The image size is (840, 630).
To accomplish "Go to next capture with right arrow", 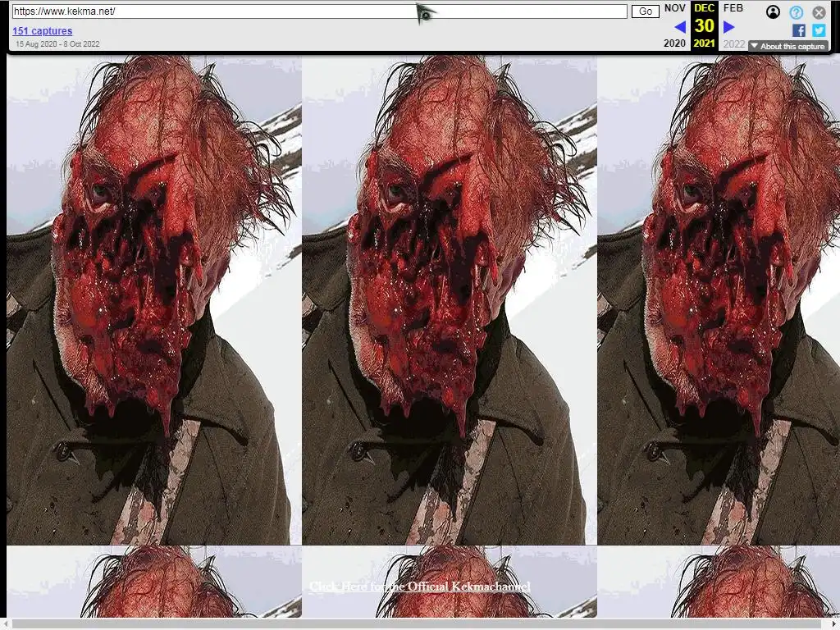I will [x=728, y=26].
